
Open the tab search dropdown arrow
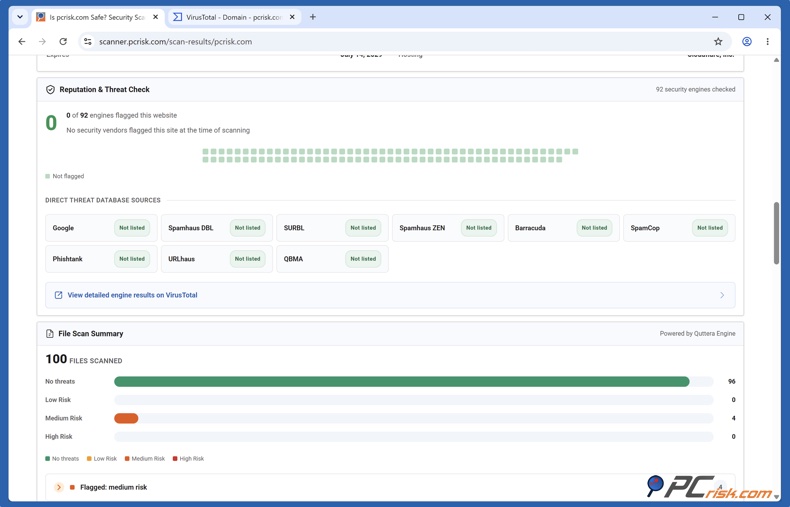(20, 17)
